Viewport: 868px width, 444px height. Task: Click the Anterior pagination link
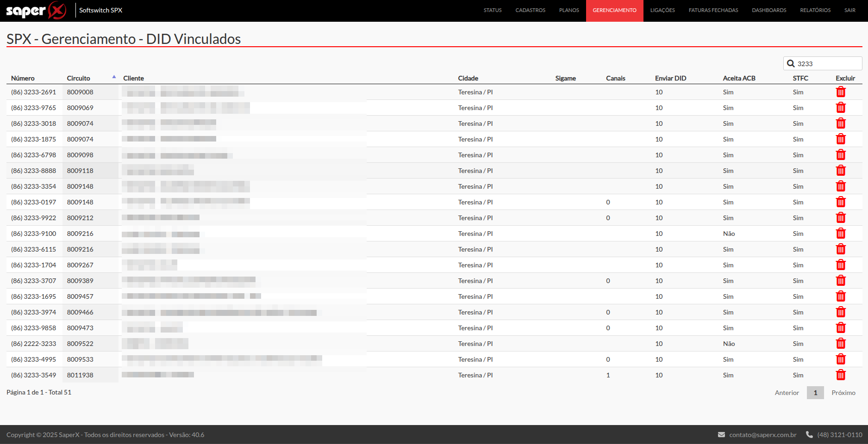coord(787,393)
